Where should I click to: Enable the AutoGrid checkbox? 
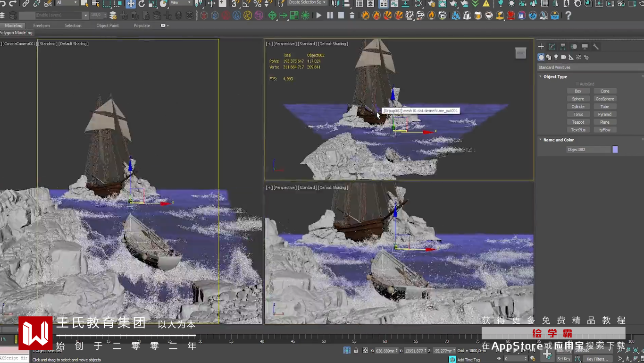577,84
